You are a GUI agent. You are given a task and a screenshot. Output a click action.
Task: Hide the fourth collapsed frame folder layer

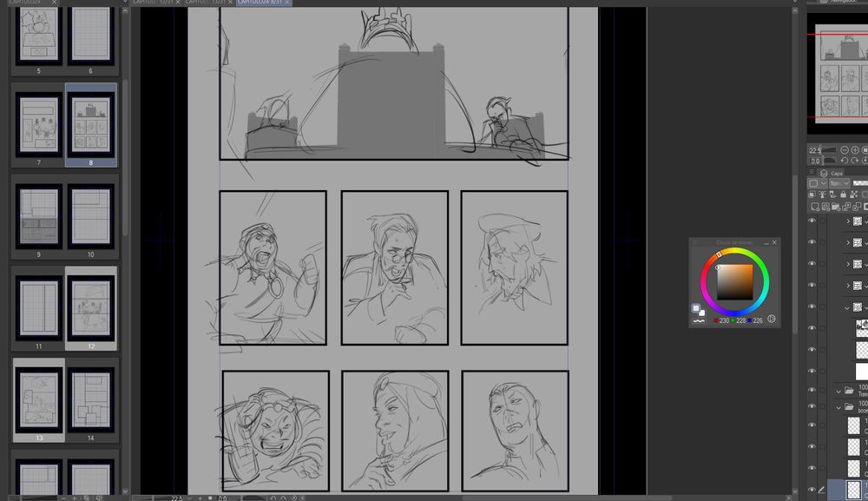pyautogui.click(x=812, y=285)
